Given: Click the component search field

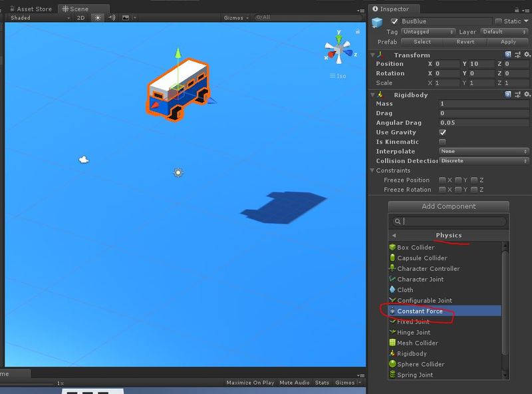Looking at the screenshot, I should click(x=449, y=221).
